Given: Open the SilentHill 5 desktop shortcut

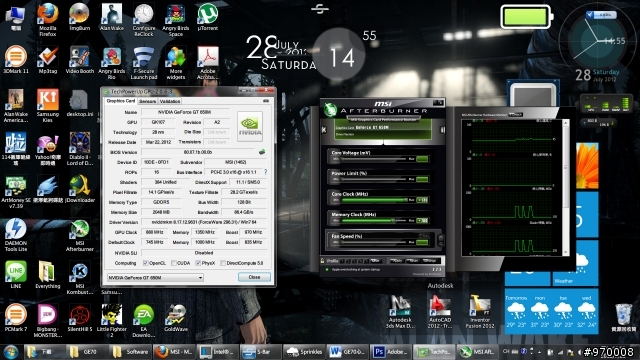Looking at the screenshot, I should tap(80, 318).
